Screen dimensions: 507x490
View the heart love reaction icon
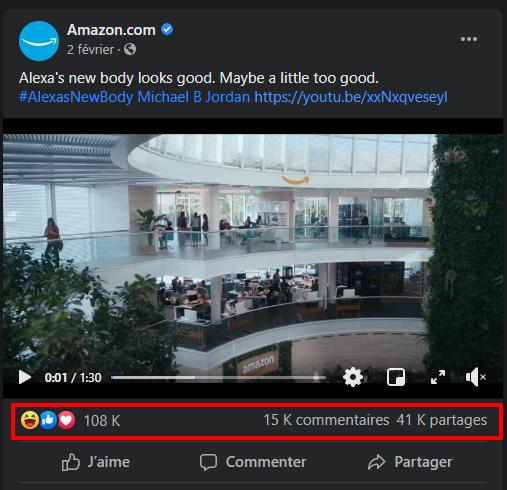[x=67, y=420]
